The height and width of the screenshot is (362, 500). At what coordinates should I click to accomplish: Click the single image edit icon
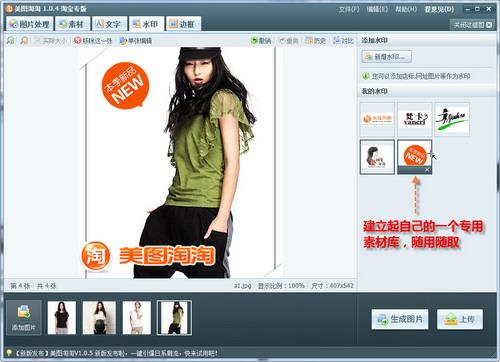point(123,41)
